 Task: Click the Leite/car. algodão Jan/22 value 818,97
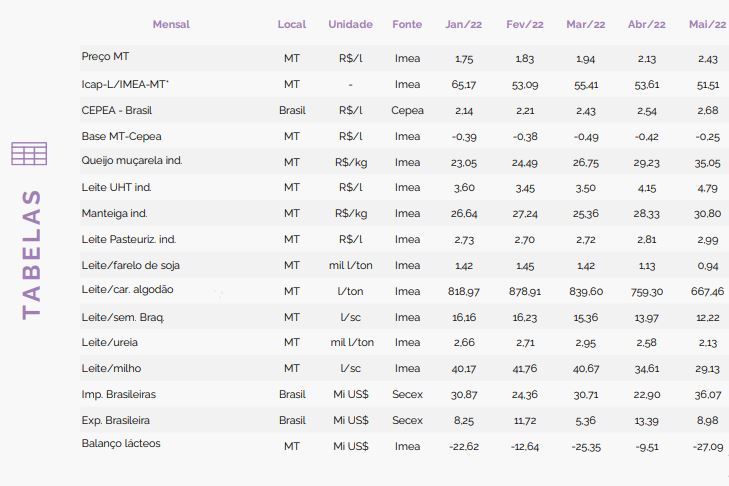(x=464, y=292)
